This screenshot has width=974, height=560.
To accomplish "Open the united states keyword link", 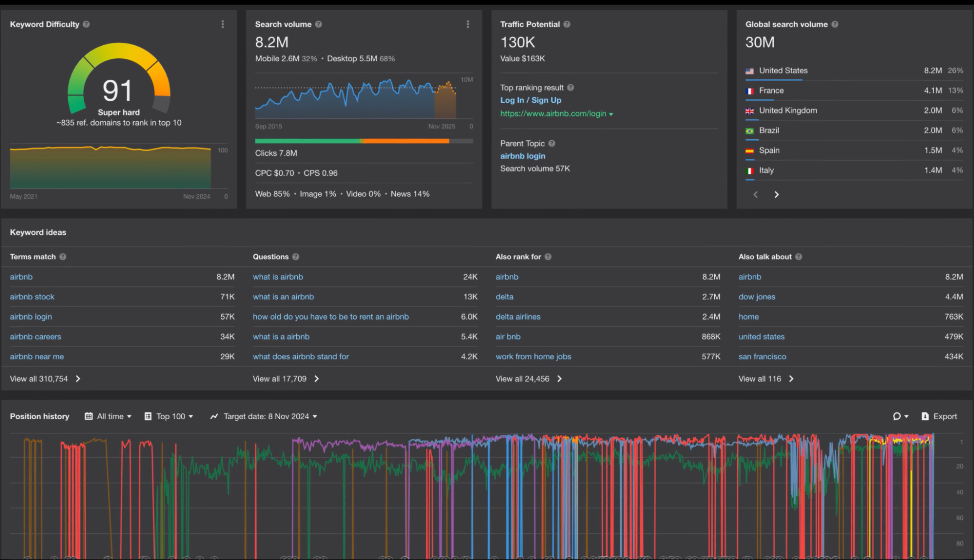I will pos(762,337).
